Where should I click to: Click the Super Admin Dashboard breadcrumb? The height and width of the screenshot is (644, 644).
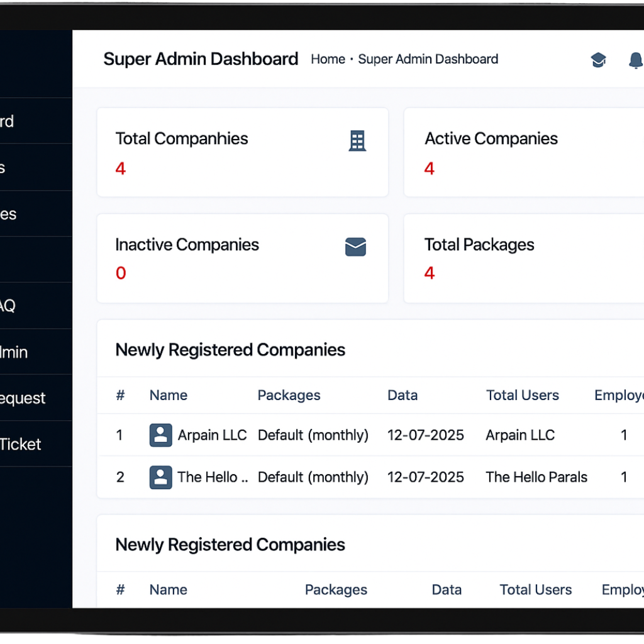pyautogui.click(x=428, y=59)
